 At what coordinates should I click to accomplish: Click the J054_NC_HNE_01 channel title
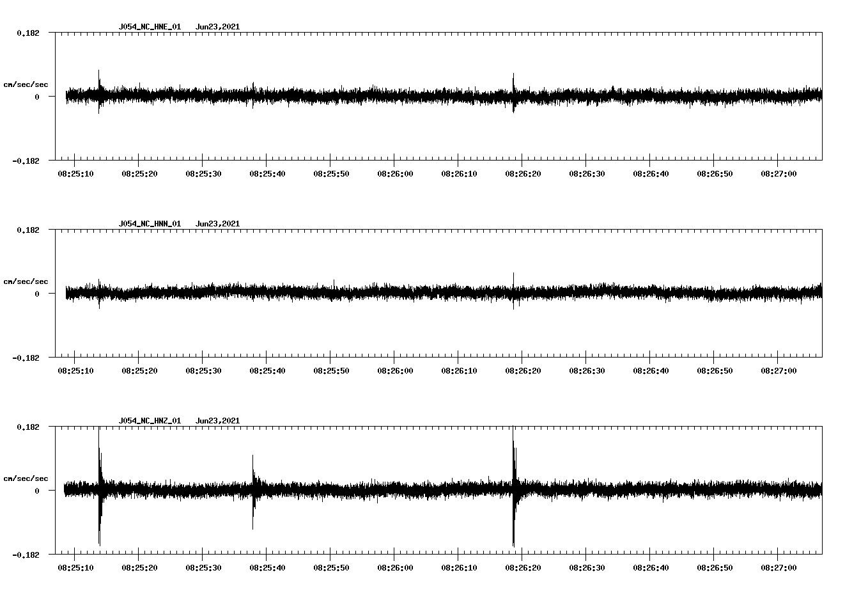(x=150, y=27)
